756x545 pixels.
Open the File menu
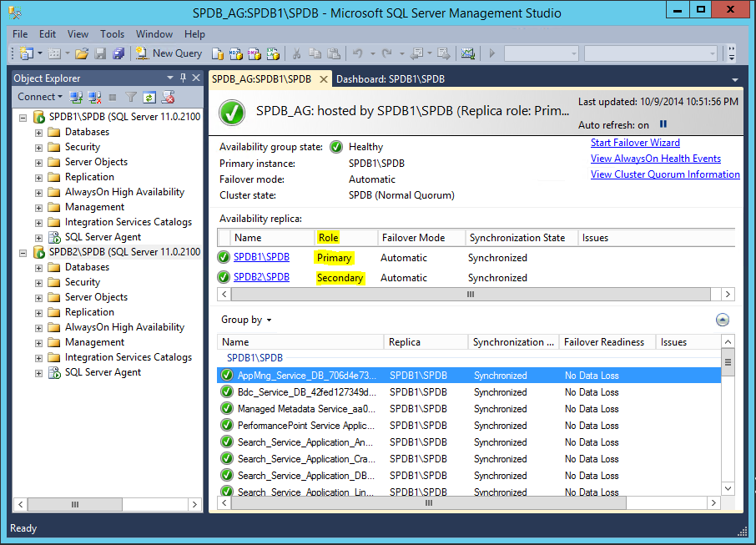coord(20,34)
